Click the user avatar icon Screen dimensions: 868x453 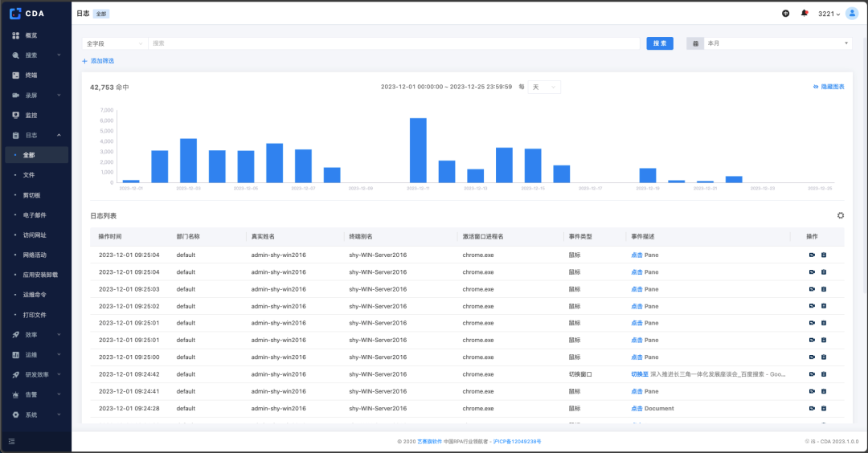[852, 14]
